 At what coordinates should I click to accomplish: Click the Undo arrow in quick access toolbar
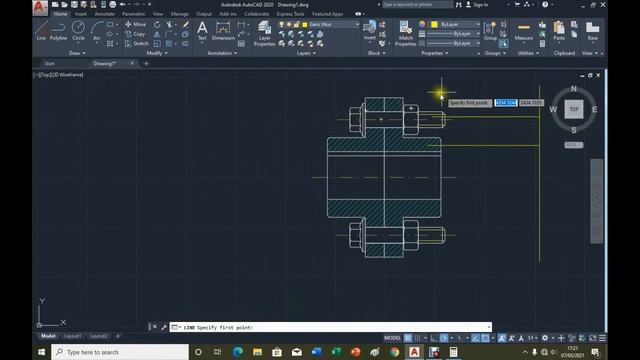122,4
